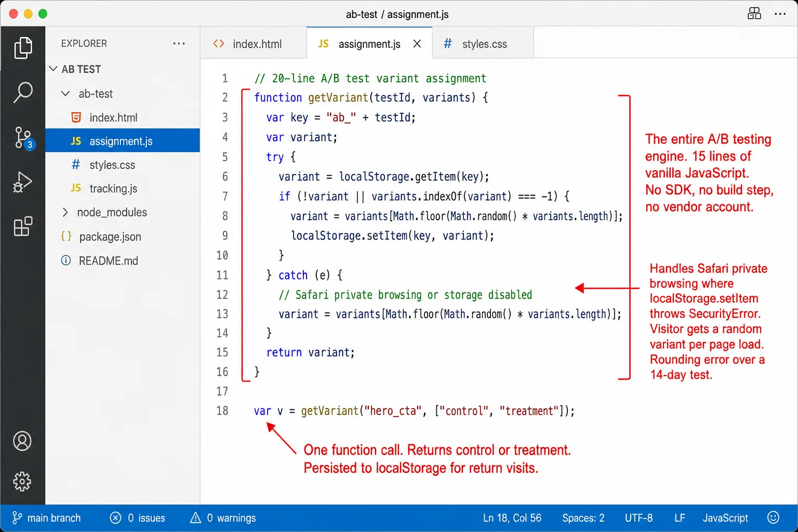Collapse the ab-test folder

65,94
